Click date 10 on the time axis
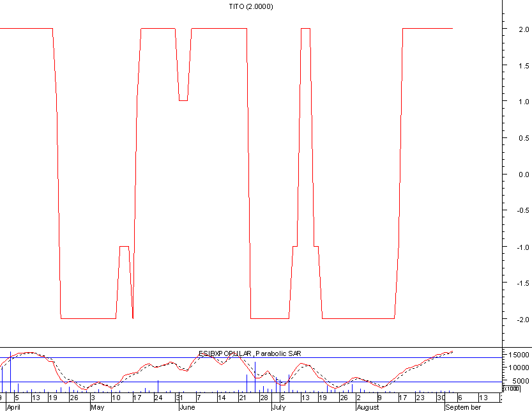This screenshot has height=411, width=532. tap(116, 398)
